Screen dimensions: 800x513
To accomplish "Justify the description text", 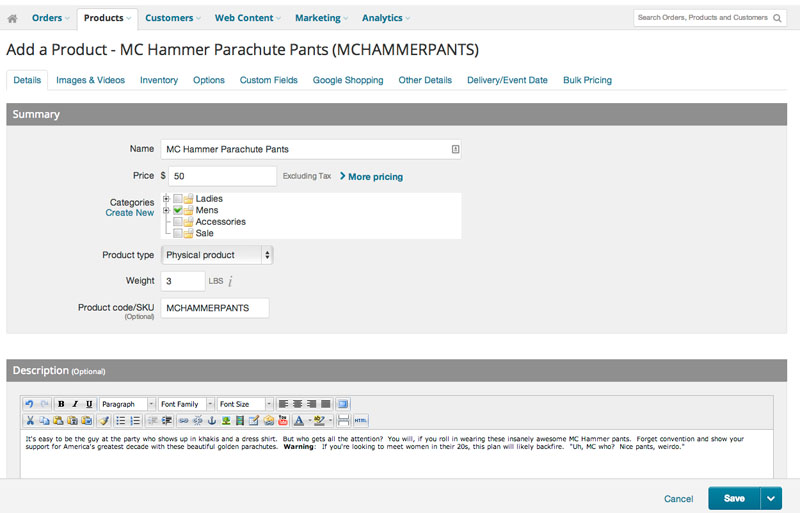I will pyautogui.click(x=326, y=404).
